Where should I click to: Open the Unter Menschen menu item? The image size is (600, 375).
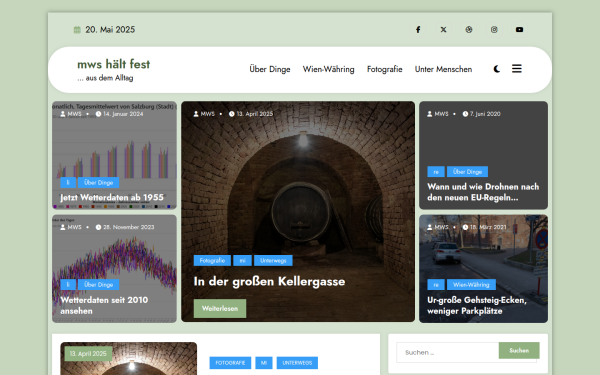click(x=443, y=69)
